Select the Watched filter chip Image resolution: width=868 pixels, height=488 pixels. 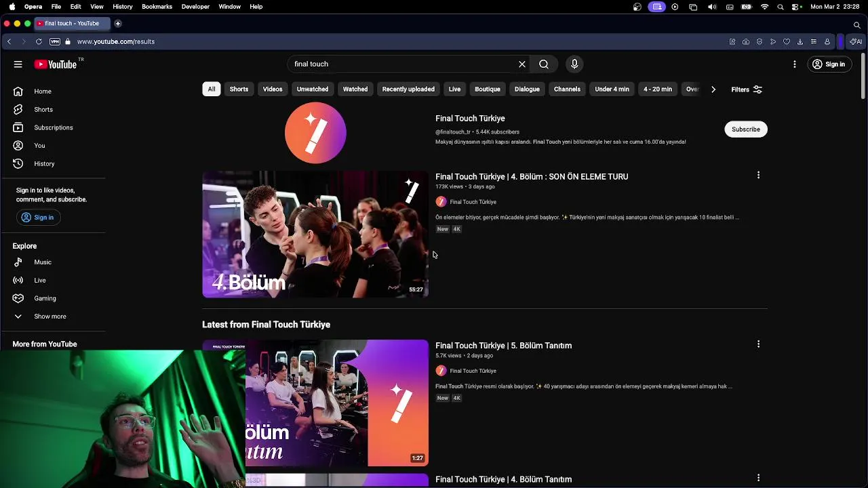[x=355, y=89]
